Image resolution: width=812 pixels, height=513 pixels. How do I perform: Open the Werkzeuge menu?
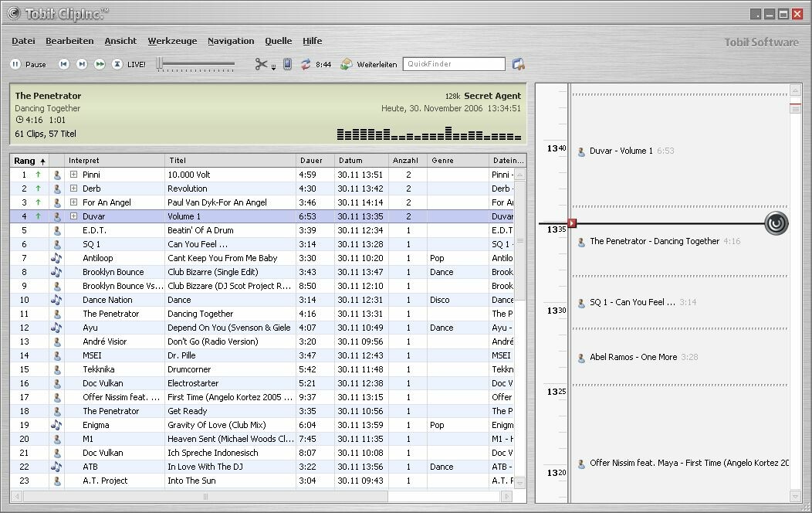pyautogui.click(x=172, y=41)
